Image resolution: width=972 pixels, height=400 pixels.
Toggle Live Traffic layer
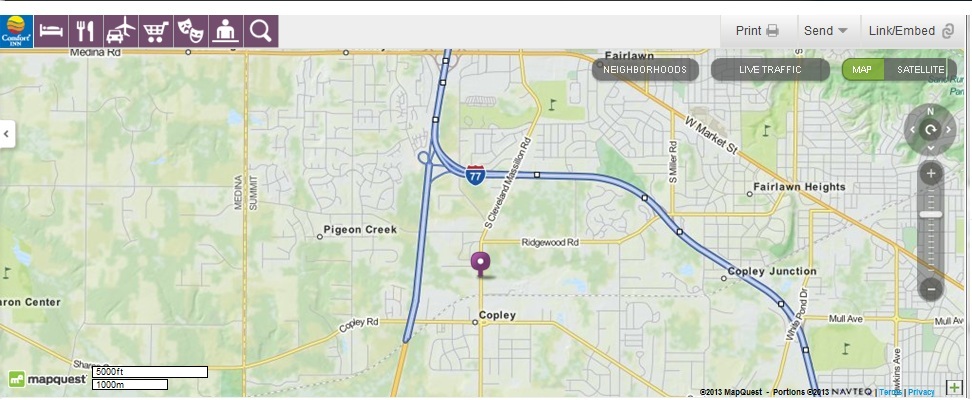(x=770, y=69)
